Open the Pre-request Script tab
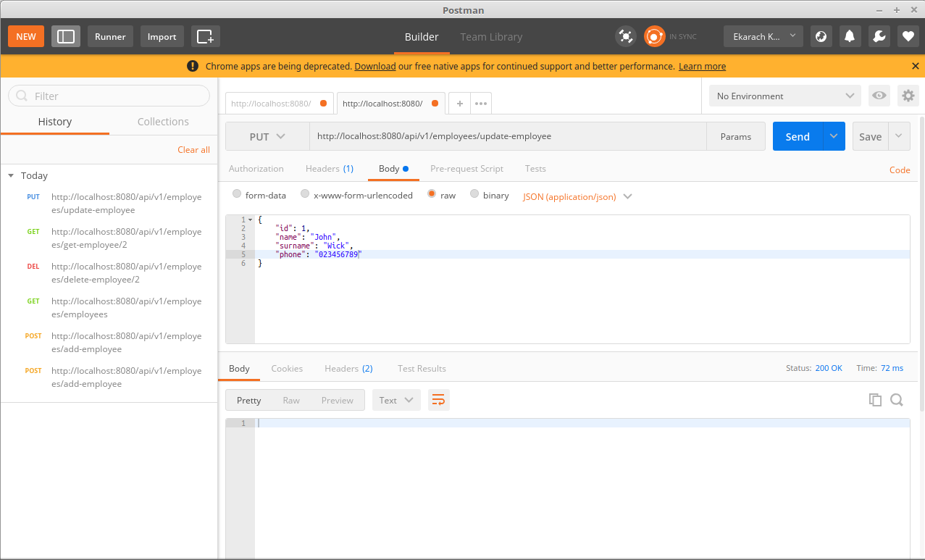Image resolution: width=925 pixels, height=560 pixels. [466, 168]
